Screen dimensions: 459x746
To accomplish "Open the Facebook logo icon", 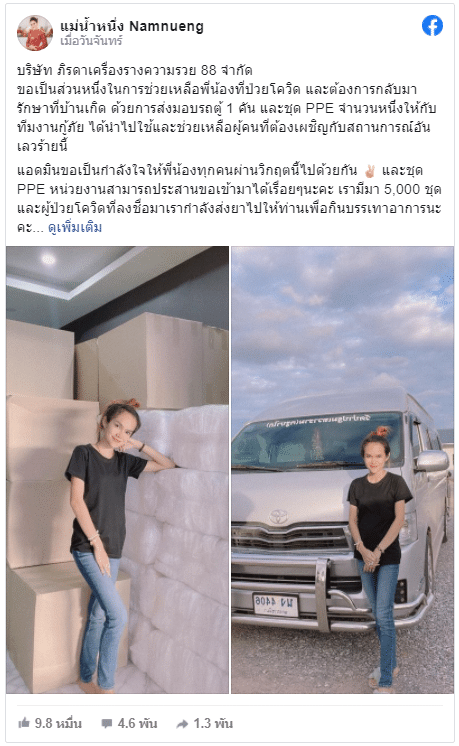I will click(x=432, y=26).
